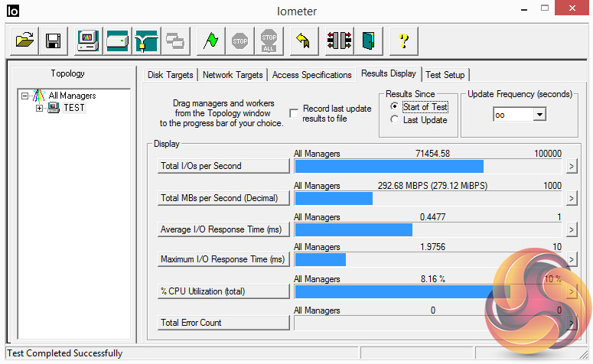Image resolution: width=593 pixels, height=364 pixels.
Task: Switch to Test Setup tab
Action: (445, 75)
